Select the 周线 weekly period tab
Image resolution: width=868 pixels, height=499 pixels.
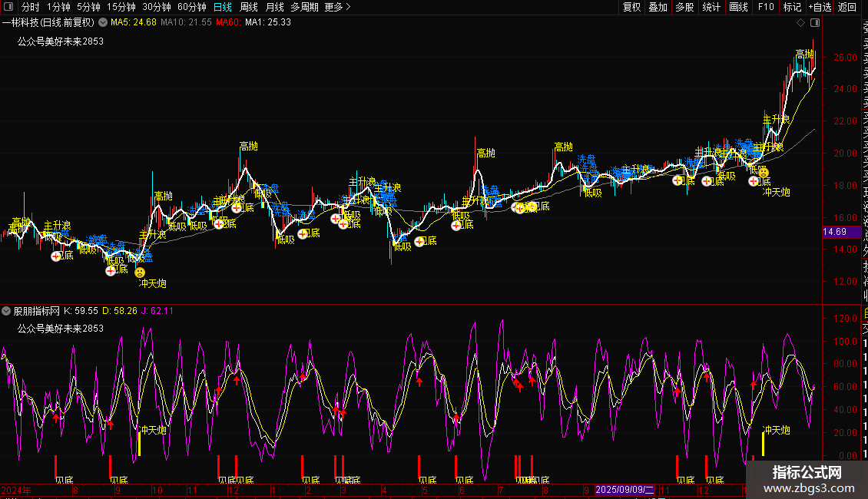pos(249,7)
